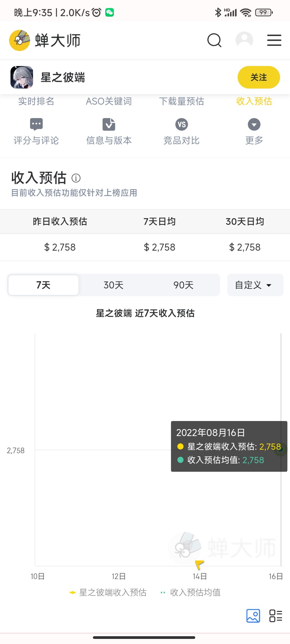Image resolution: width=290 pixels, height=644 pixels.
Task: Toggle 星之彼端收入预估 legend series
Action: click(108, 592)
